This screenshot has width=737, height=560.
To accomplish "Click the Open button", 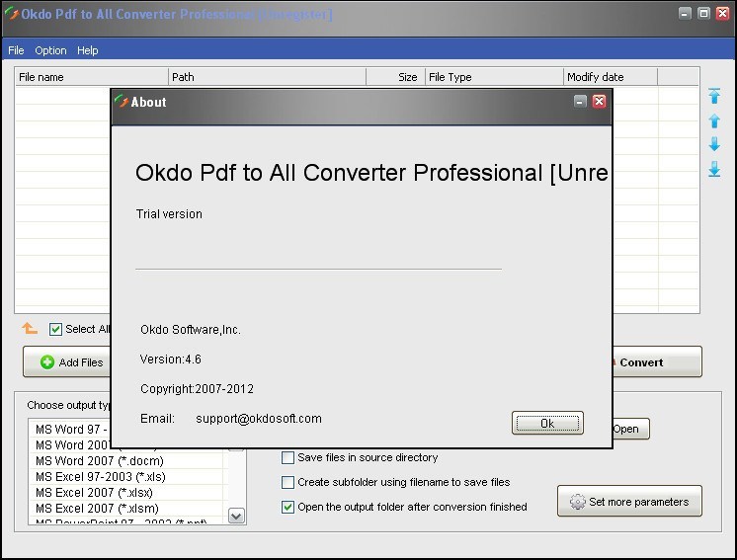I will pos(630,429).
